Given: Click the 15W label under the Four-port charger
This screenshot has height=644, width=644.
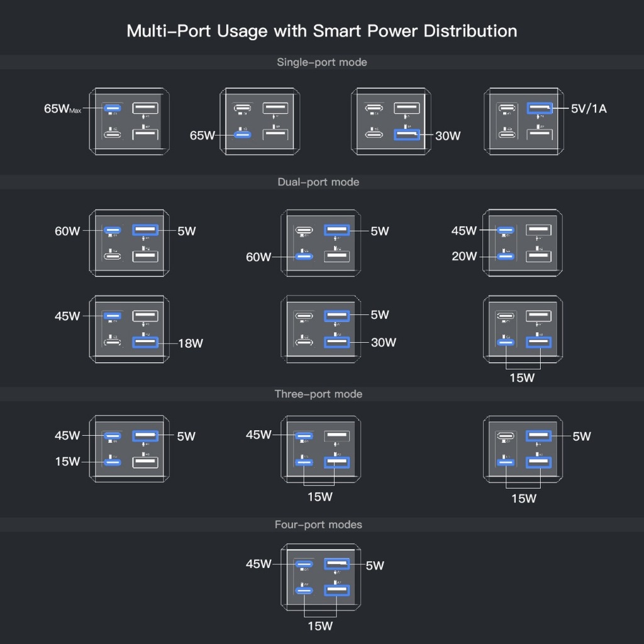Looking at the screenshot, I should point(319,626).
